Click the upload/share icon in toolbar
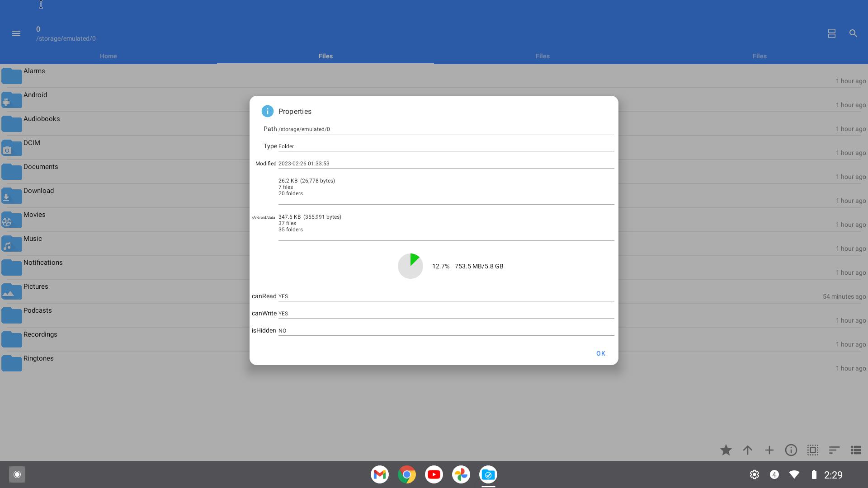868x488 pixels. click(748, 450)
